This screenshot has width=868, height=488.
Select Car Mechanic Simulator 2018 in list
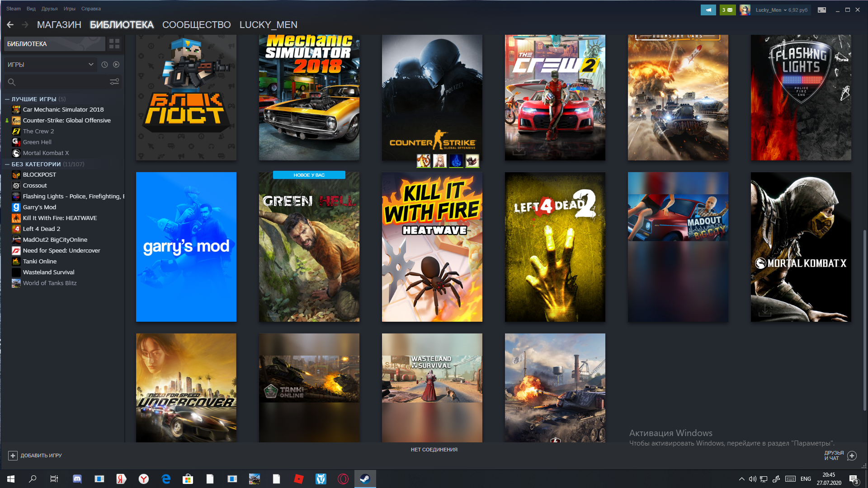[x=63, y=109]
